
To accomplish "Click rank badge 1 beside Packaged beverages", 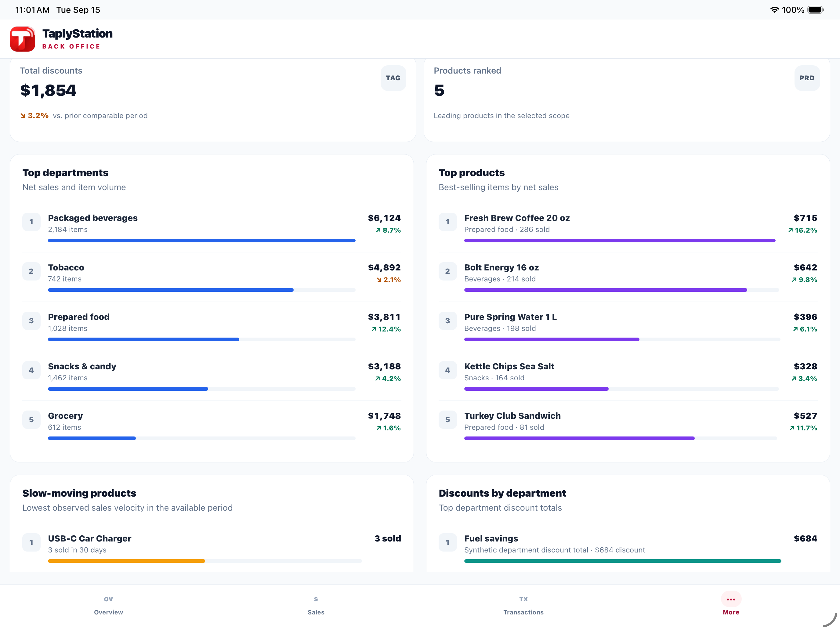I will point(31,222).
